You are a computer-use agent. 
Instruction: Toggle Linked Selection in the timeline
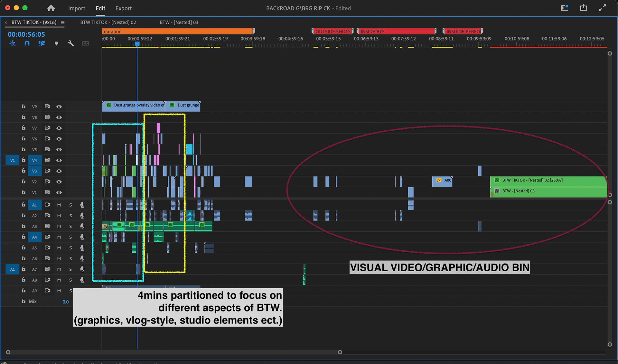[x=42, y=43]
